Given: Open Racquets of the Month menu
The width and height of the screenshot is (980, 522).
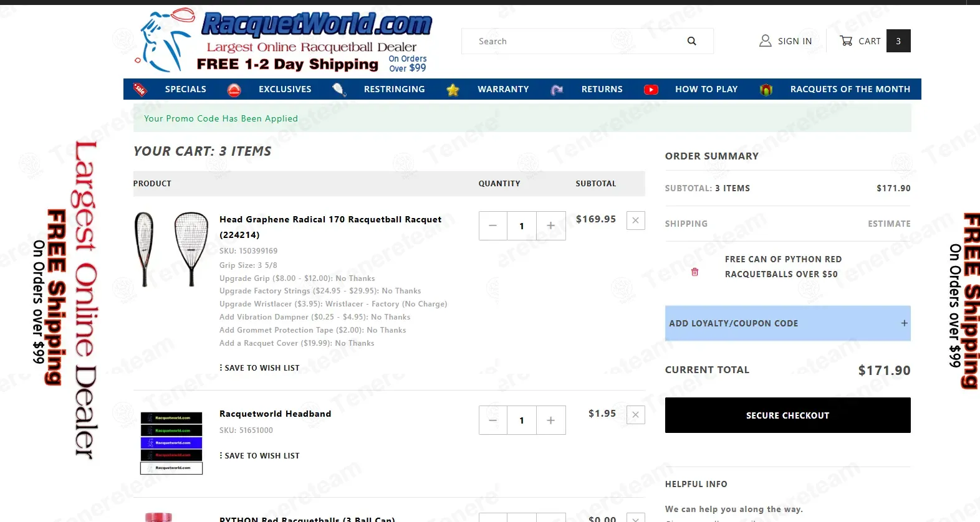Looking at the screenshot, I should coord(850,89).
